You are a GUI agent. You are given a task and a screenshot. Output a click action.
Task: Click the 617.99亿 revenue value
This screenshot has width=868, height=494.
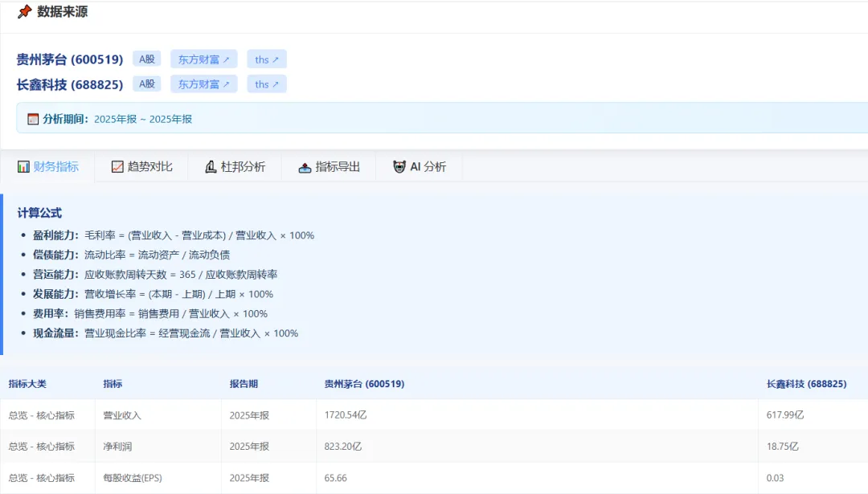coord(785,415)
